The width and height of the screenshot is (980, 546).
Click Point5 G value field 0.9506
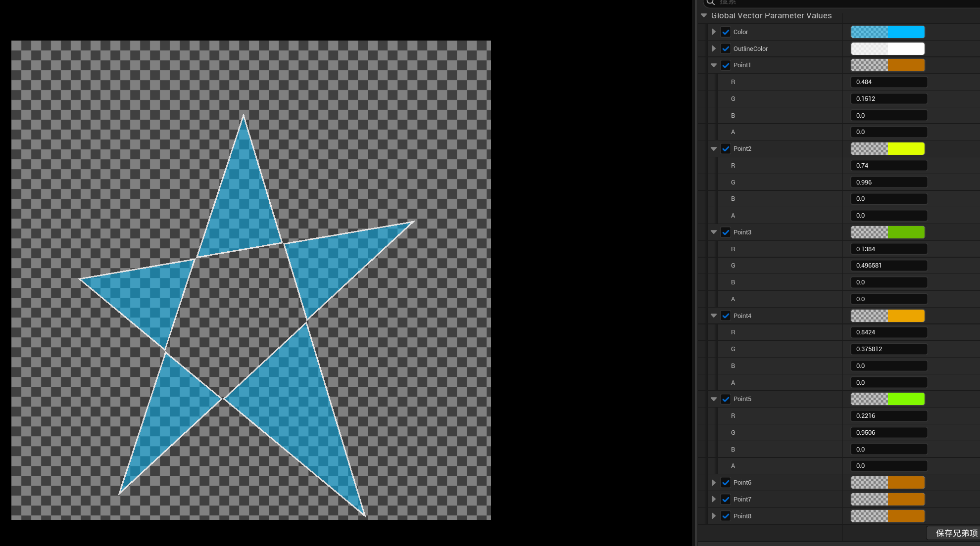tap(888, 433)
